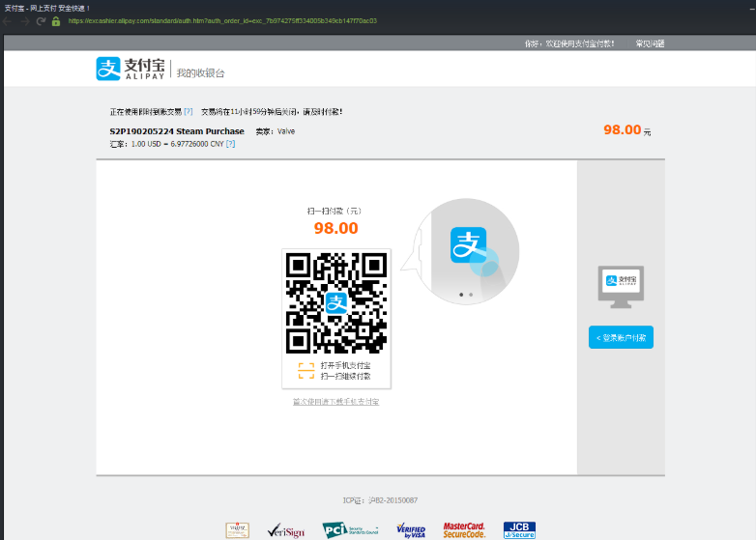Click the scan frame icon below QR code
Screen dimensions: 756x540
(305, 371)
